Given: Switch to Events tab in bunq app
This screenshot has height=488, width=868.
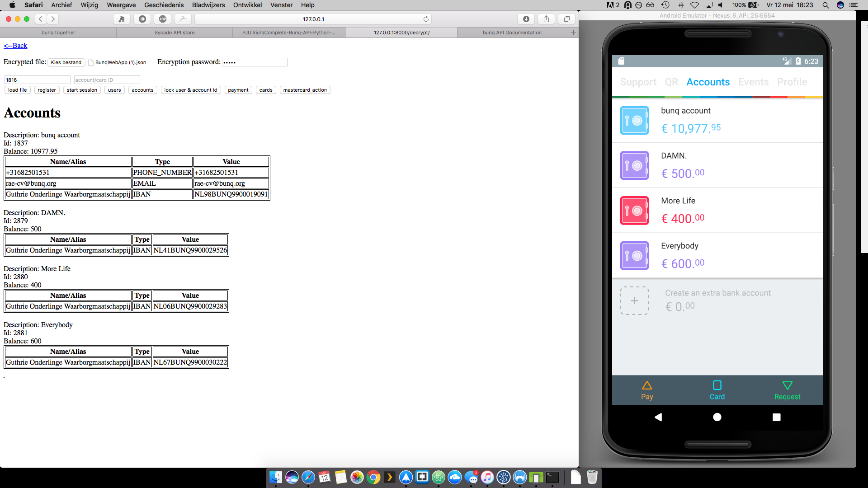Looking at the screenshot, I should pos(753,82).
